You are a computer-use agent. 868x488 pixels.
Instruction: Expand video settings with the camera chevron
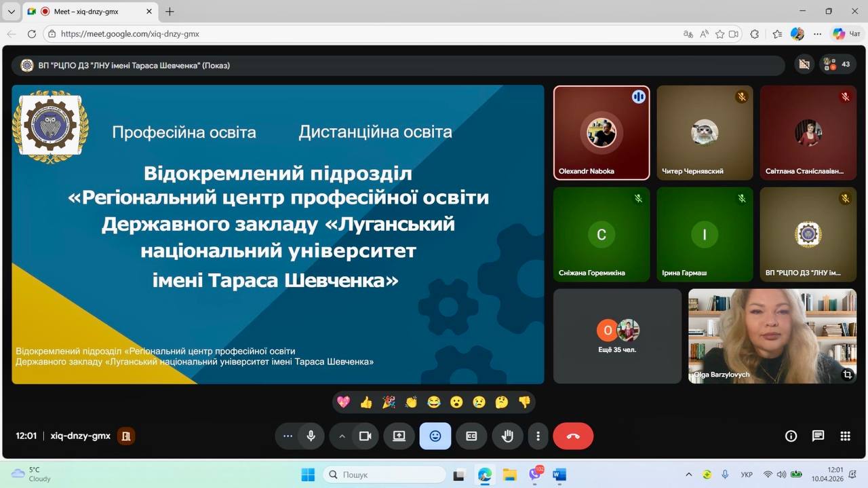point(342,436)
